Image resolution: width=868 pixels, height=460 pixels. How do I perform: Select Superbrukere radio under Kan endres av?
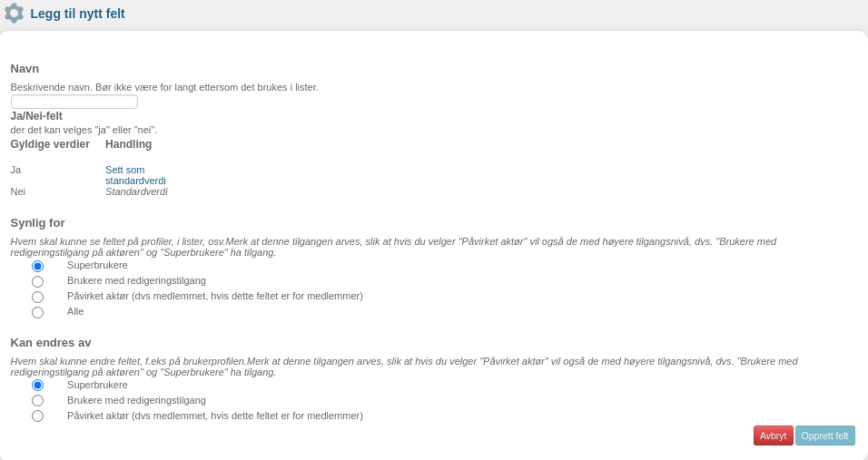(x=37, y=385)
